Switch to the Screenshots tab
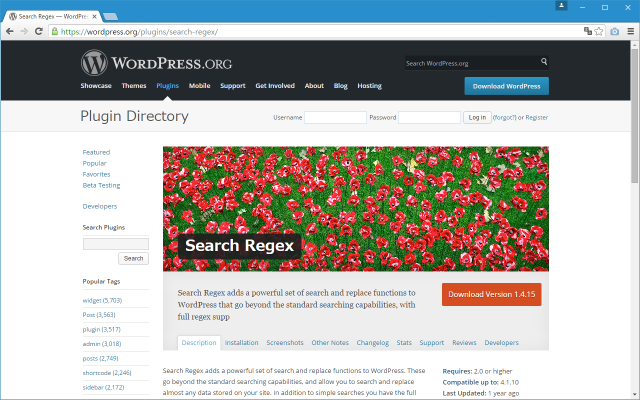This screenshot has width=640, height=400. point(285,343)
